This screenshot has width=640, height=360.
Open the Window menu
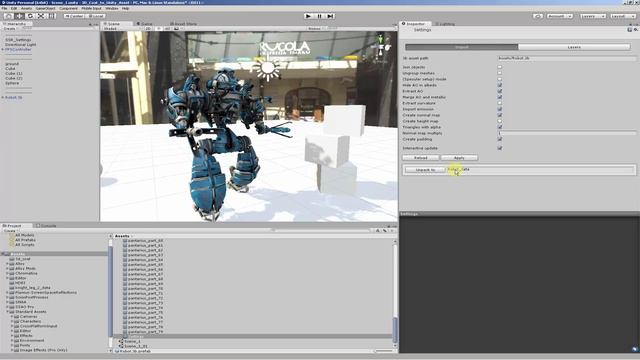pos(112,8)
